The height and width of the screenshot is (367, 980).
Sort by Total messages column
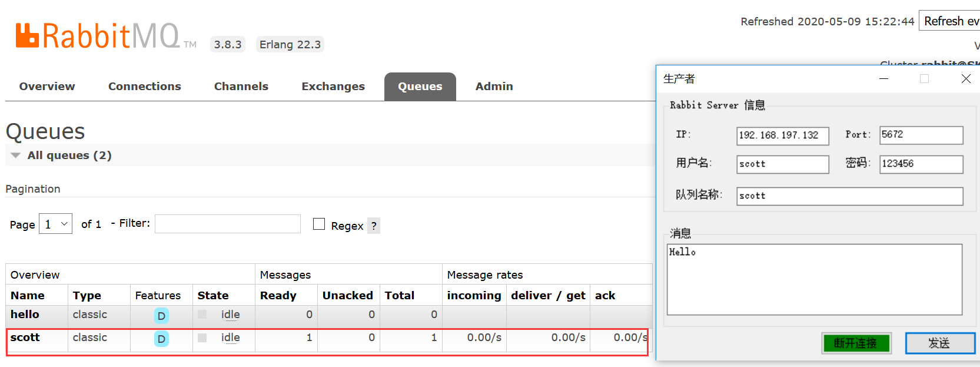400,295
